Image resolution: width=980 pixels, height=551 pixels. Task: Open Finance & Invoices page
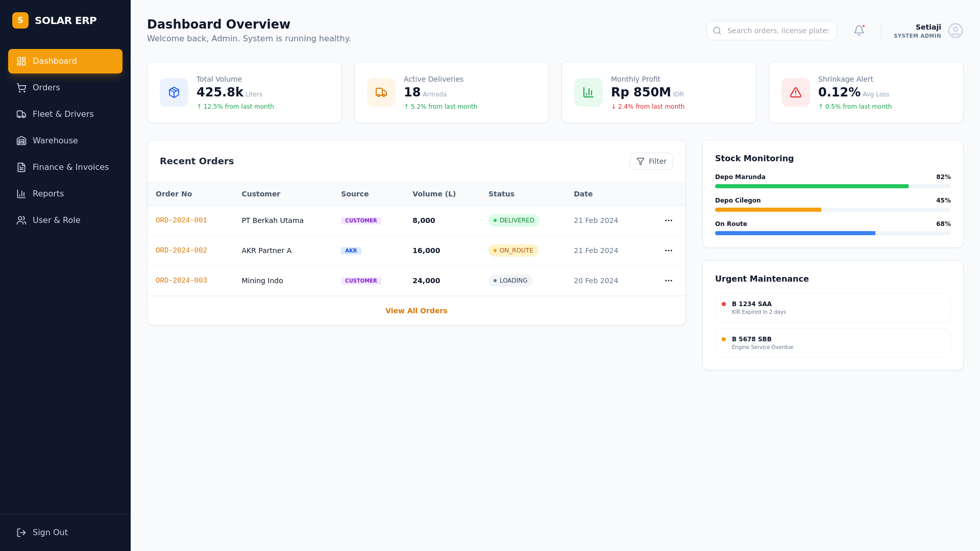pyautogui.click(x=65, y=167)
